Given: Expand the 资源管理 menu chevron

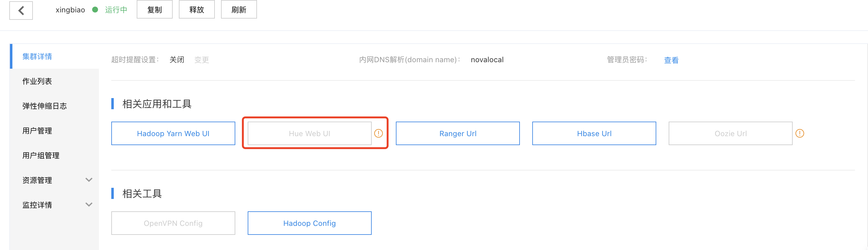Looking at the screenshot, I should pos(89,180).
